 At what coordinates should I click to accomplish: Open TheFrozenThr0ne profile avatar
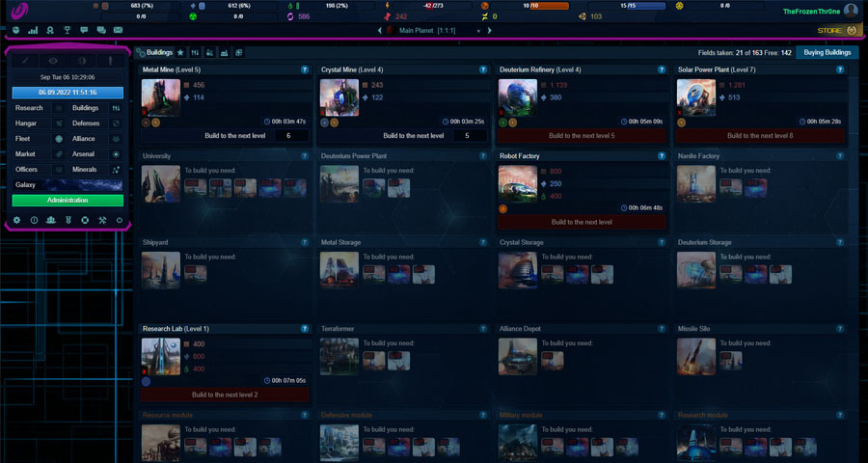pyautogui.click(x=851, y=11)
